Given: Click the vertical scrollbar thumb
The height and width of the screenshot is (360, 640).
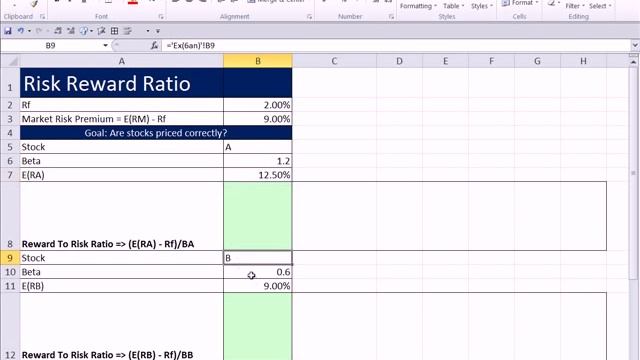Looking at the screenshot, I should point(633,173).
